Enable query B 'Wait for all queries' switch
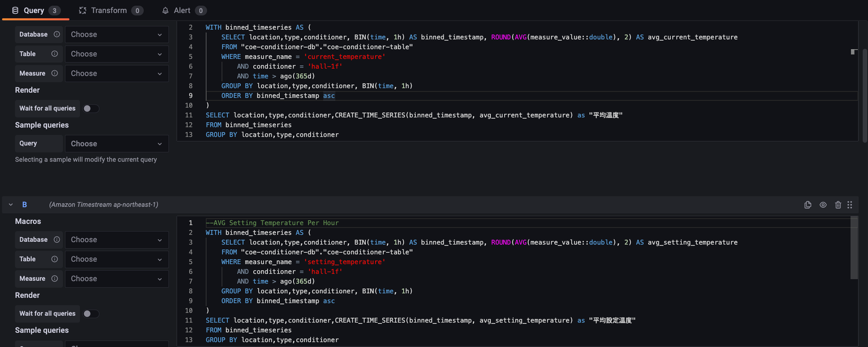 click(90, 314)
